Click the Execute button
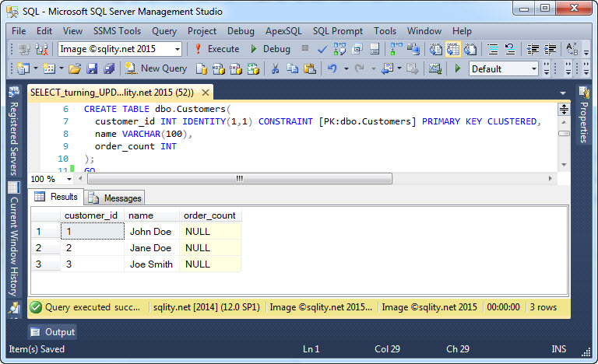The image size is (598, 364). pyautogui.click(x=217, y=49)
